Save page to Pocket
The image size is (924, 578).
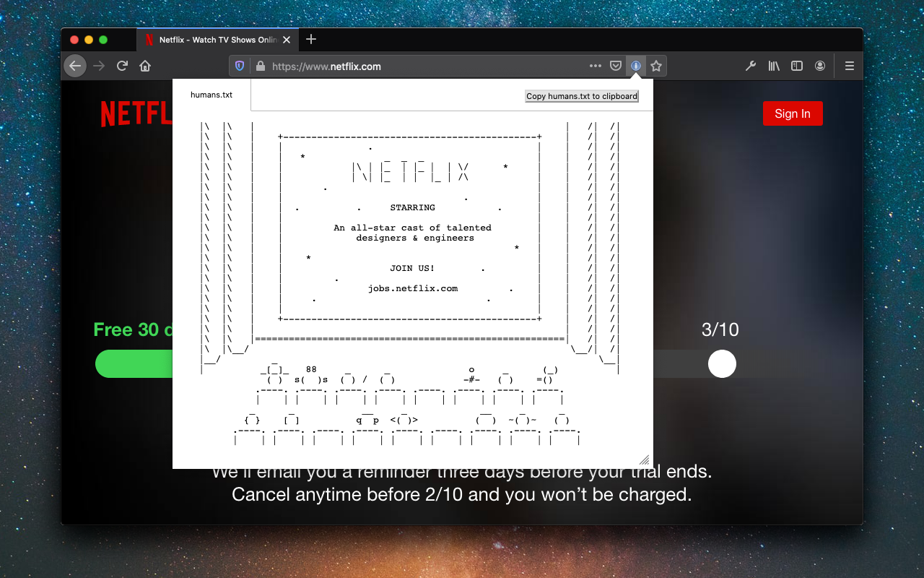[616, 66]
